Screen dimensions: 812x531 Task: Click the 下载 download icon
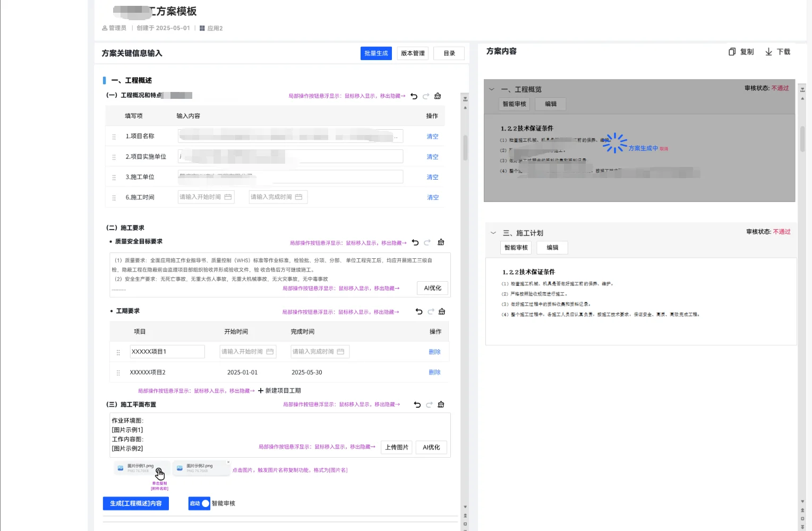click(x=768, y=52)
